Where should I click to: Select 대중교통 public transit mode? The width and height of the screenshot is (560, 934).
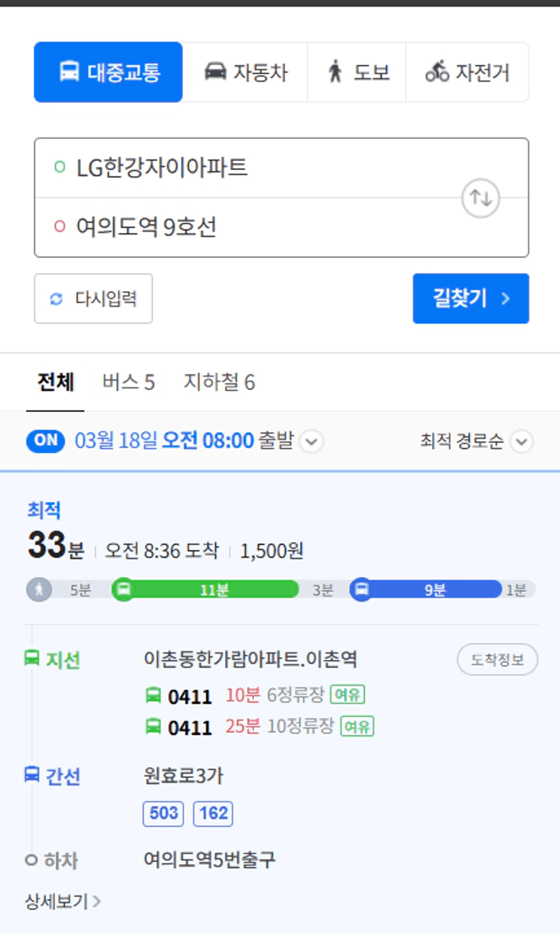[x=108, y=72]
